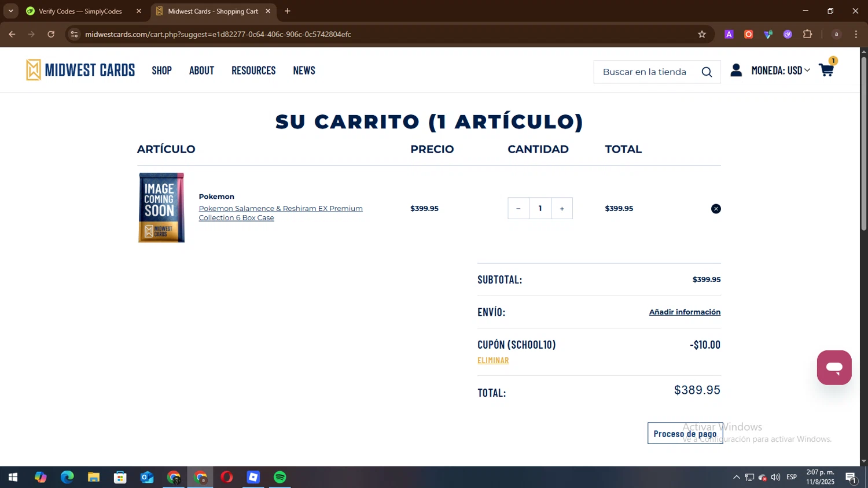Screen dimensions: 868x488
Task: Remove Pokemon item with X icon
Action: [x=716, y=209]
